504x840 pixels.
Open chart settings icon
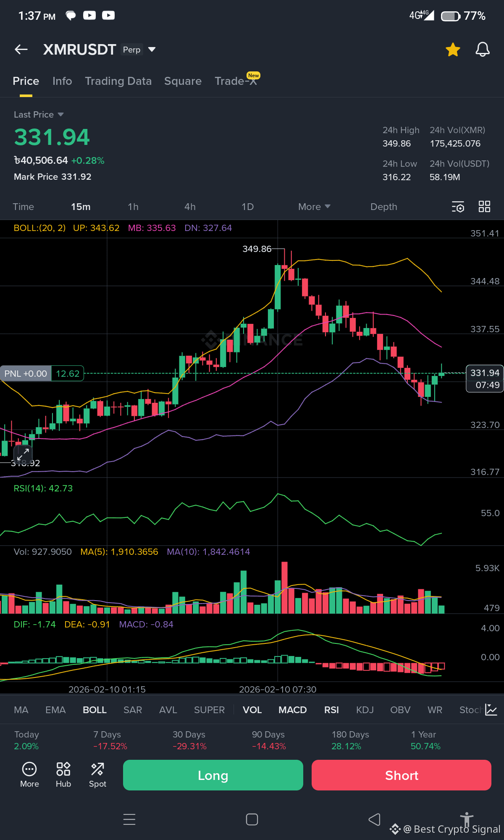[458, 207]
